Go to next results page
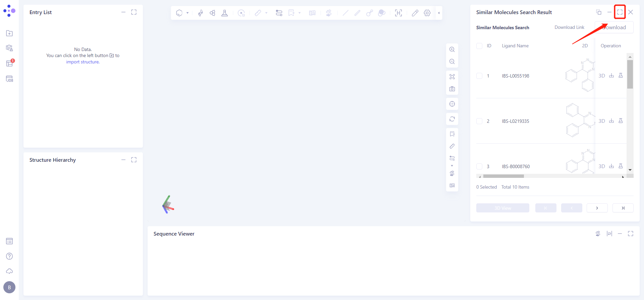 (x=597, y=208)
